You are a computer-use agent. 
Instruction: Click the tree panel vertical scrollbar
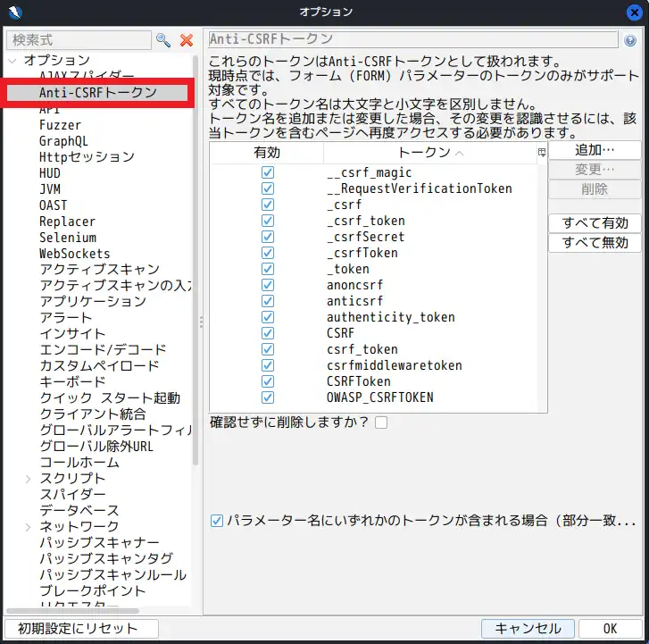[196, 268]
